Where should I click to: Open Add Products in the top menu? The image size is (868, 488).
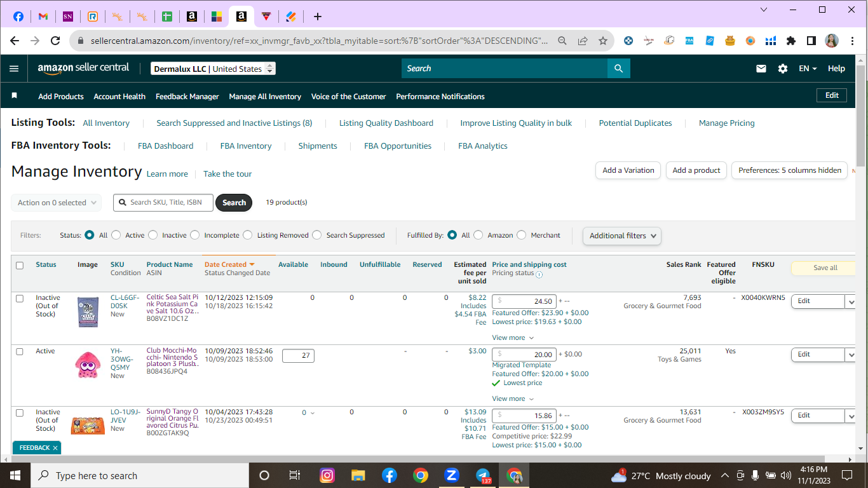pyautogui.click(x=61, y=97)
